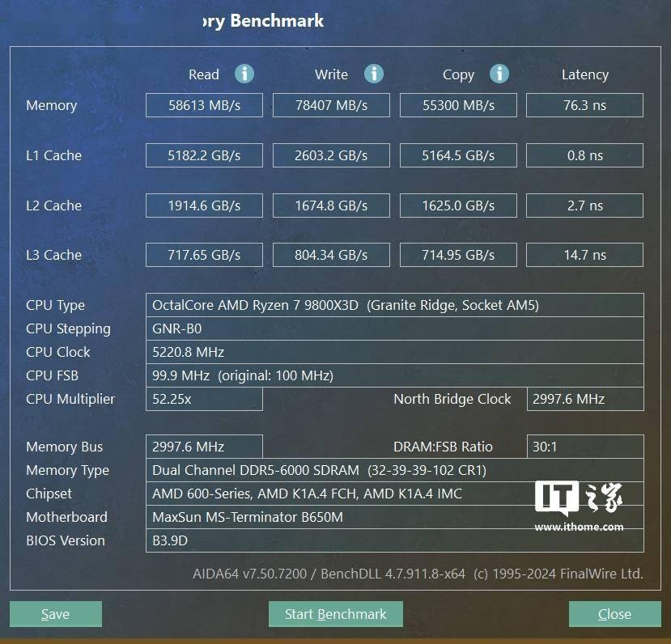Select Memory latency 76.3 ns
This screenshot has width=671, height=644.
tap(584, 105)
